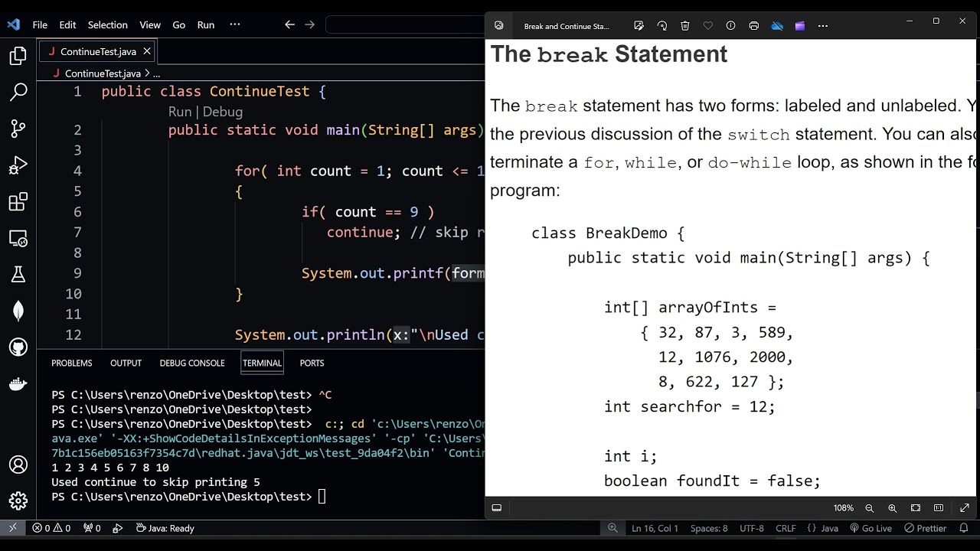Click Ln 16, Col 1 in the status bar

pos(655,528)
